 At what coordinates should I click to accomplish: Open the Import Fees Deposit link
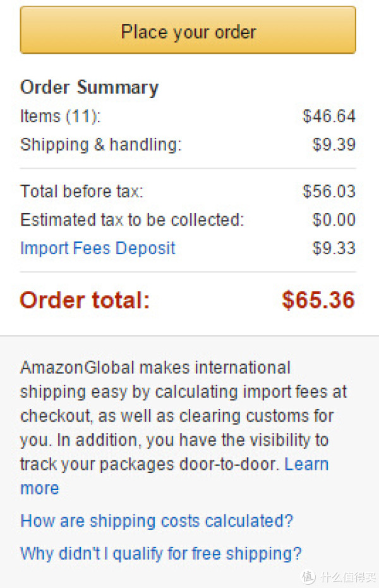[x=98, y=248]
